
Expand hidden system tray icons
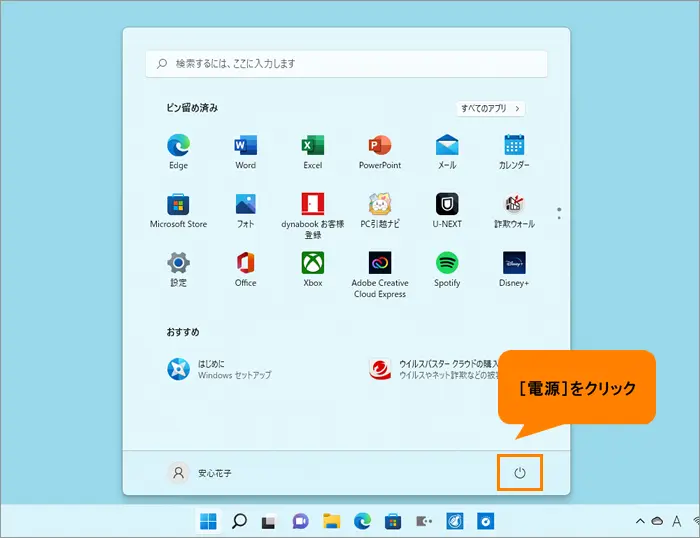[640, 521]
